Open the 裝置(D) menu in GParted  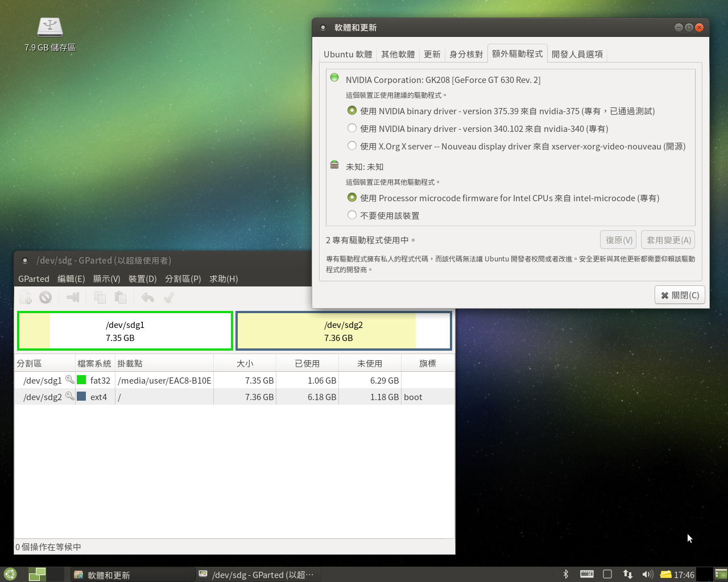coord(143,278)
